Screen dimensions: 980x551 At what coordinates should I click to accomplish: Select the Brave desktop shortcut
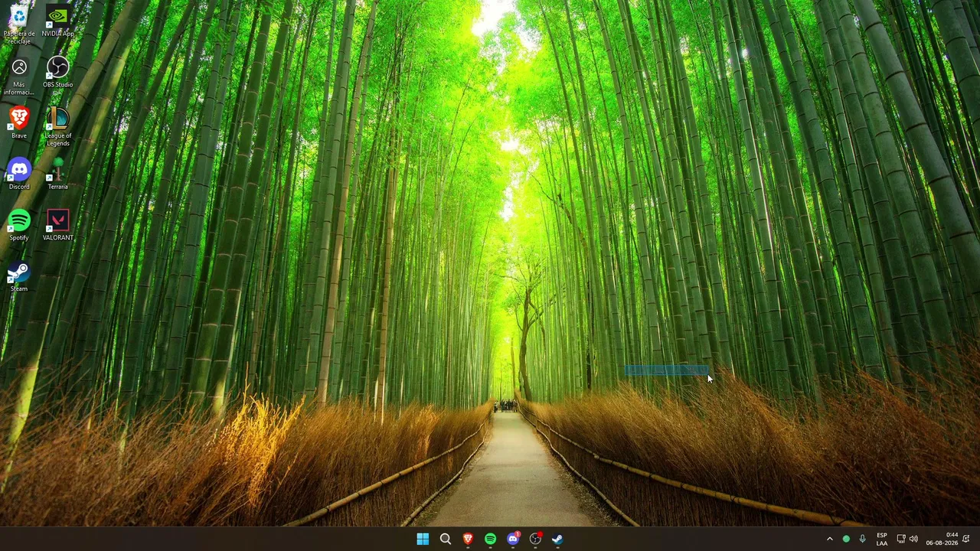pos(19,123)
